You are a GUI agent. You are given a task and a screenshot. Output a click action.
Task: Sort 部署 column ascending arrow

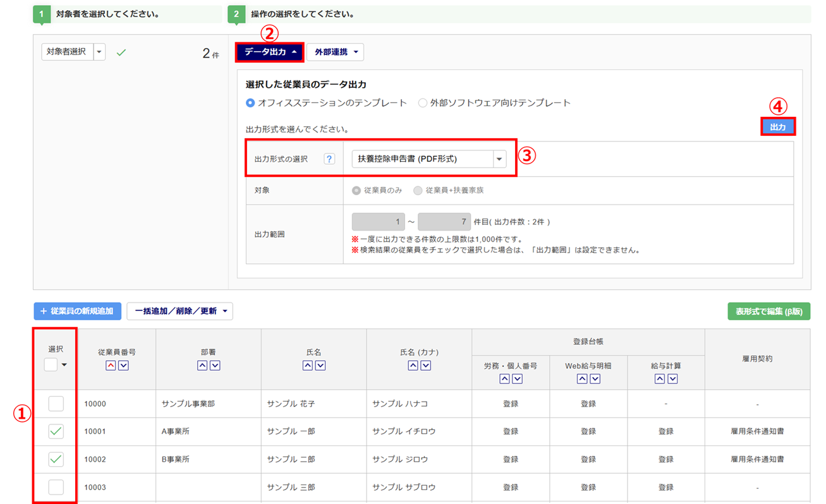coord(202,366)
